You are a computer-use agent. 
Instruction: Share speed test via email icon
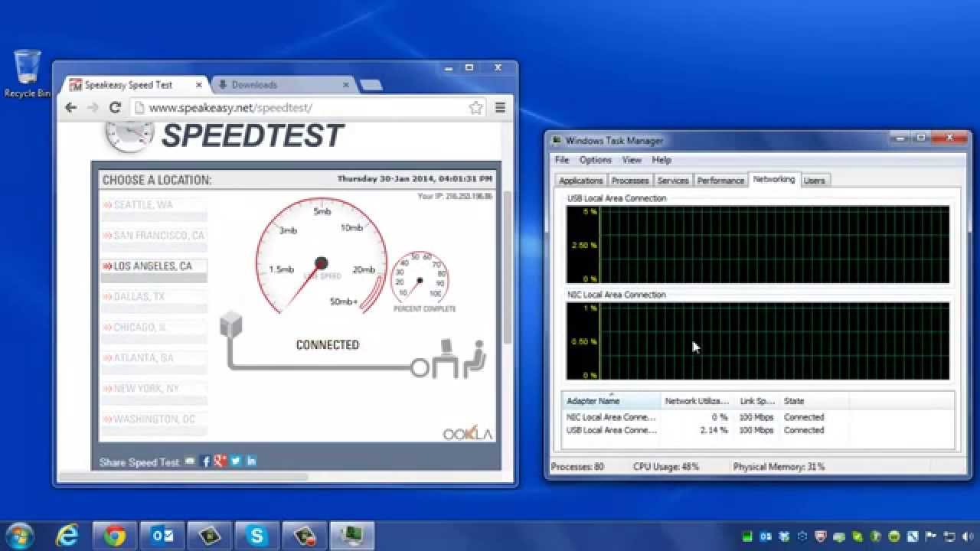coord(190,461)
